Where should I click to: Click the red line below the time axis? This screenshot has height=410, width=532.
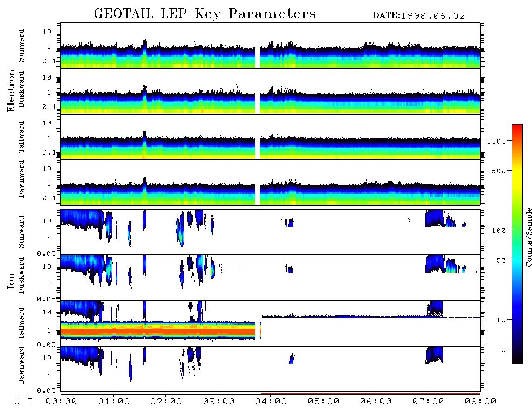click(x=370, y=394)
